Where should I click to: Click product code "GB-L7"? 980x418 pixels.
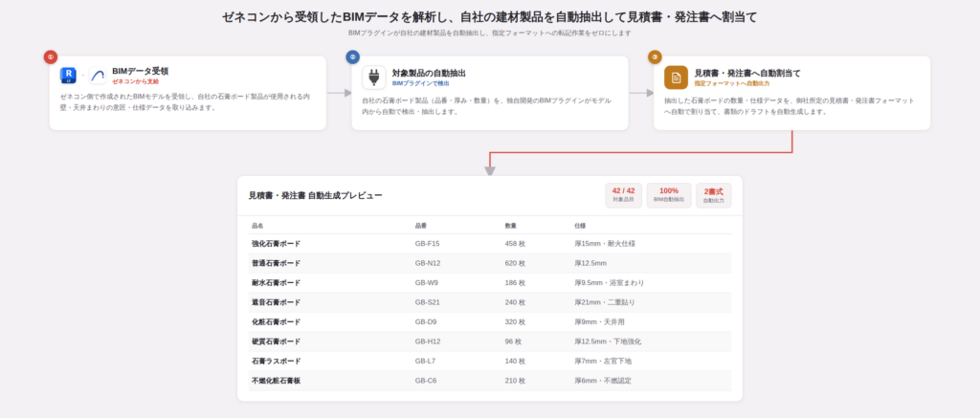click(x=425, y=362)
